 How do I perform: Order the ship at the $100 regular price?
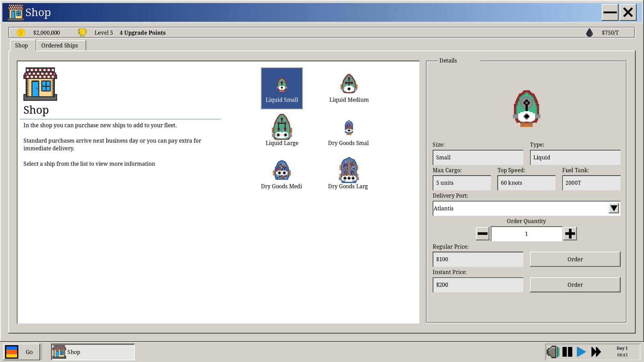575,259
